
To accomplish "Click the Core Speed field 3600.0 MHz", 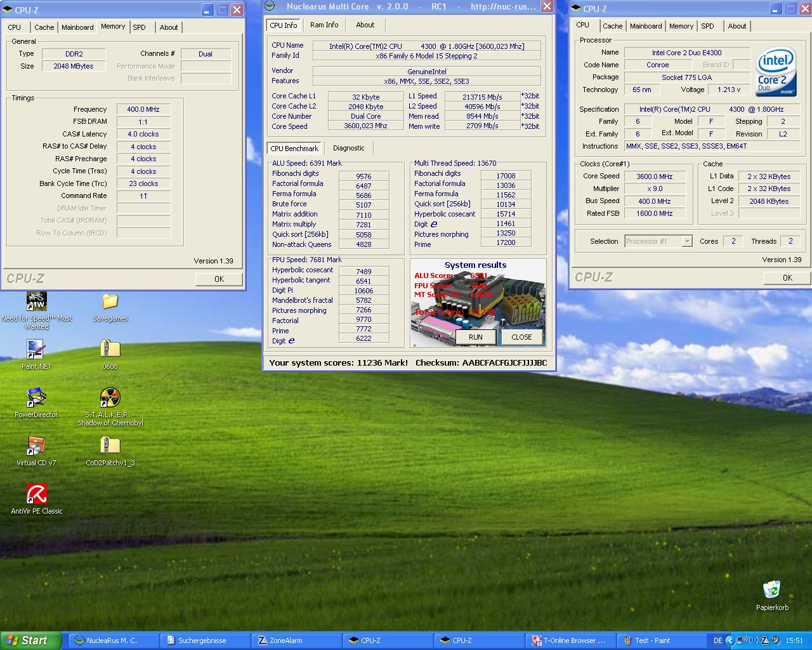I will [654, 176].
